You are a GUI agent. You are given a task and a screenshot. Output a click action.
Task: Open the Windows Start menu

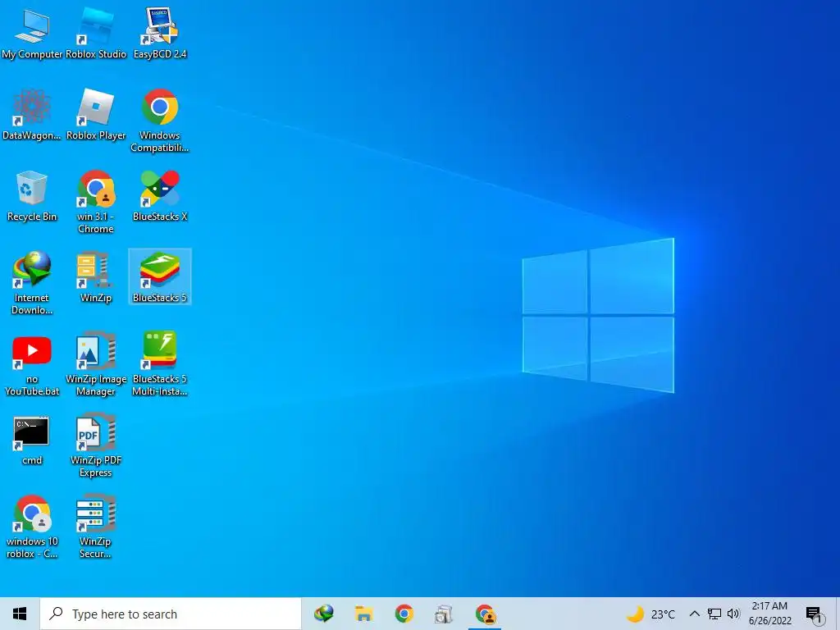click(20, 614)
